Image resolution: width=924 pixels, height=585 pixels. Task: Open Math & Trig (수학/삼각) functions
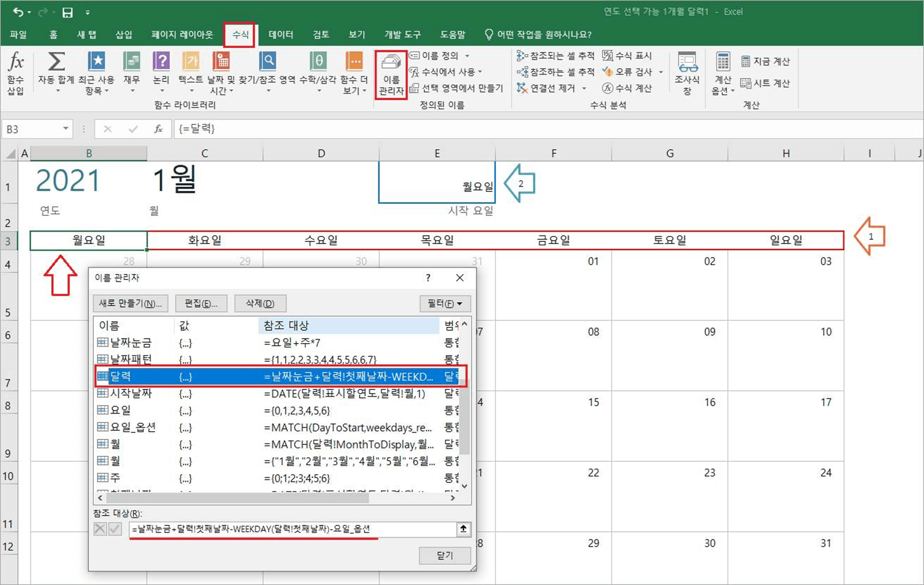click(x=318, y=72)
